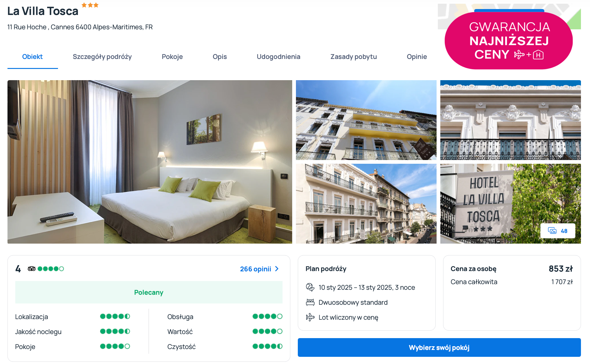Click the TripAdvisor green rating bubbles
This screenshot has height=364, width=590.
coord(51,269)
